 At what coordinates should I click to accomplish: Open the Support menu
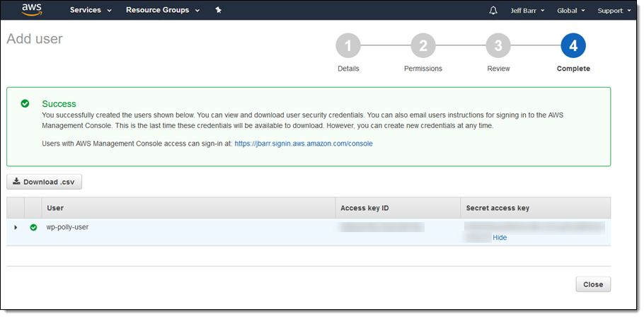(614, 11)
